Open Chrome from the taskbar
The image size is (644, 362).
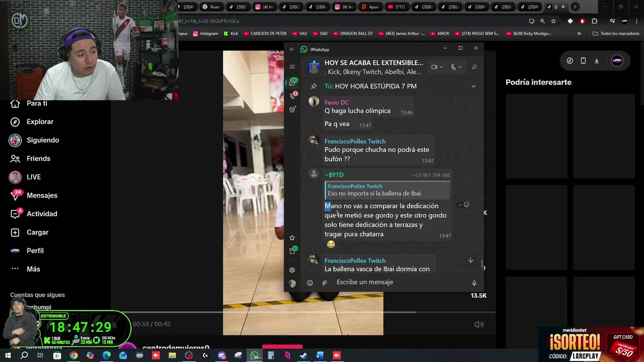coord(73,355)
